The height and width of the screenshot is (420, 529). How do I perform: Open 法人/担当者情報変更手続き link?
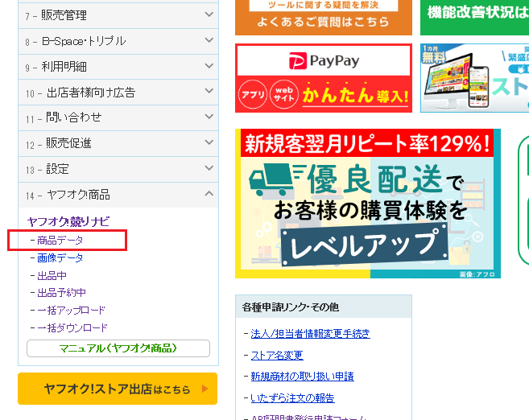[310, 334]
